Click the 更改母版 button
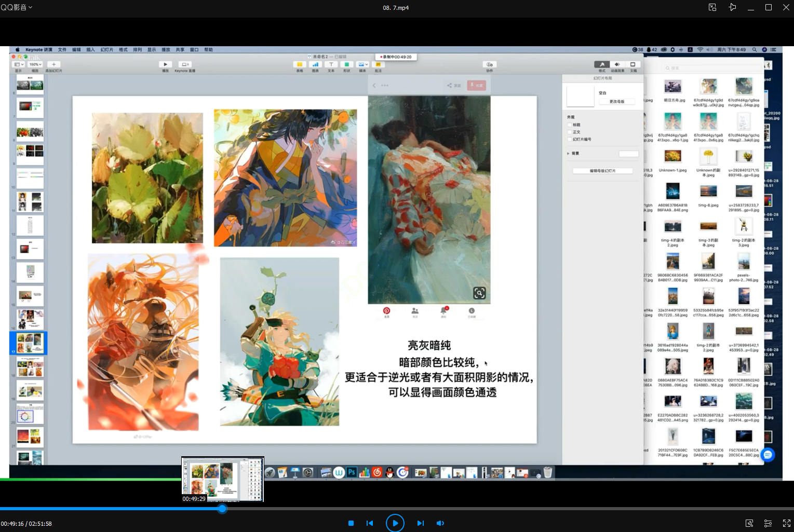794x532 pixels. tap(616, 102)
